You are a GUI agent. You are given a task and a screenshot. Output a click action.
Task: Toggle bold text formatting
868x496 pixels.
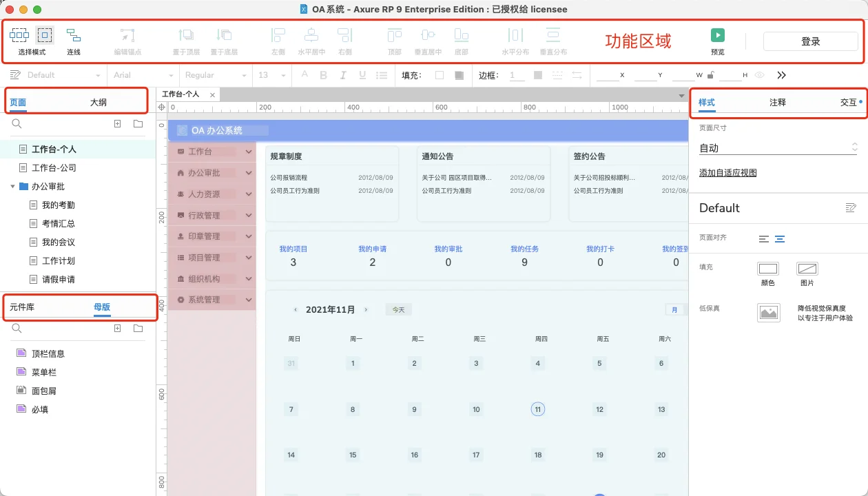[x=322, y=75]
